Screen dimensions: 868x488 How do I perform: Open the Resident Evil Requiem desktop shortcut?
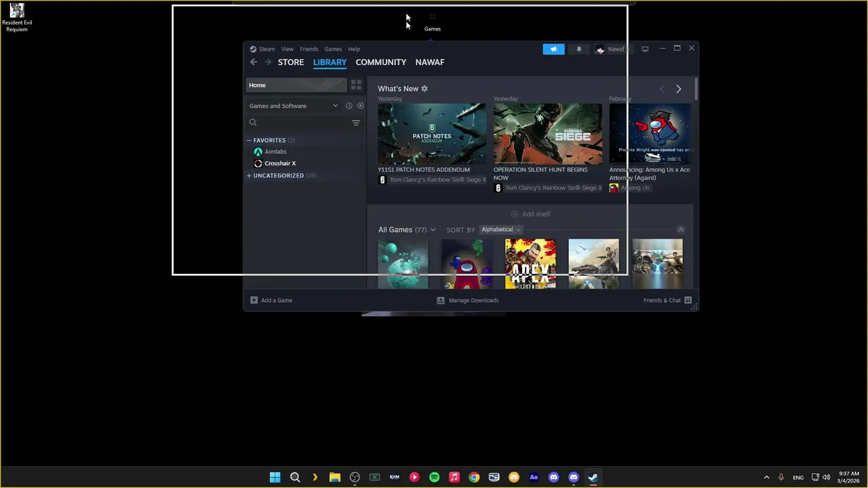point(17,18)
